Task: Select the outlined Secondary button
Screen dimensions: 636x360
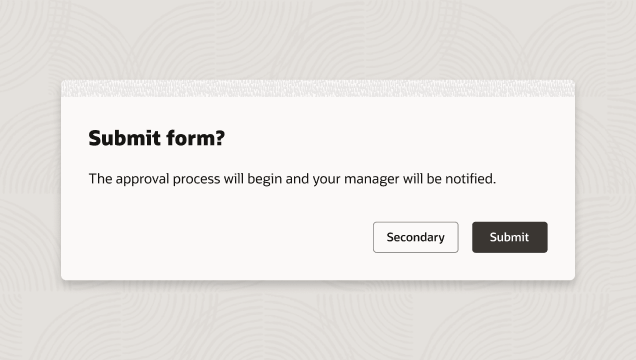Action: coord(416,237)
